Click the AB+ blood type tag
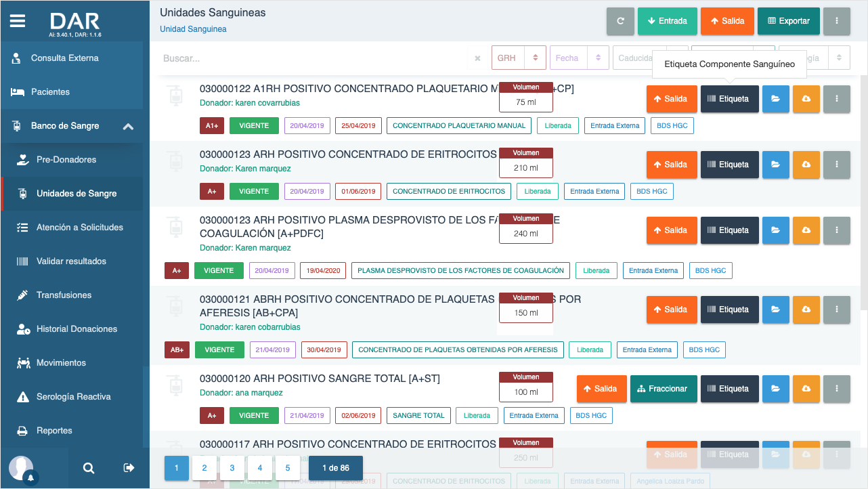868x489 pixels. 177,349
